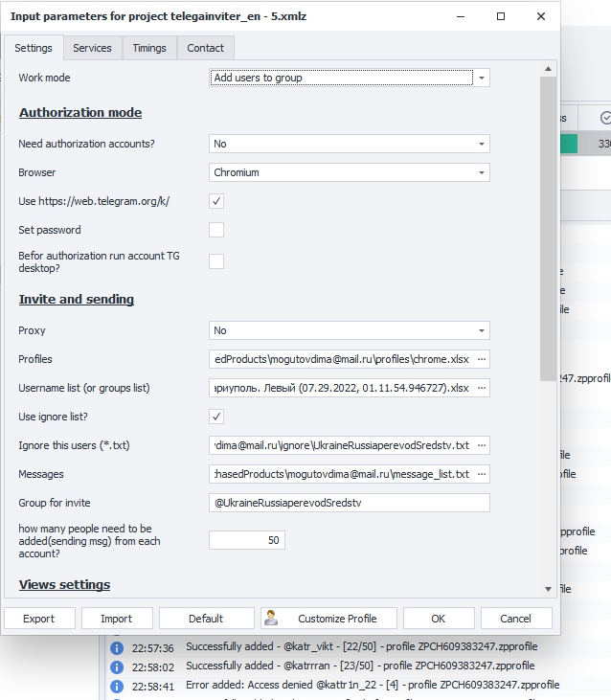Switch to the Services tab
The width and height of the screenshot is (611, 700).
[92, 48]
